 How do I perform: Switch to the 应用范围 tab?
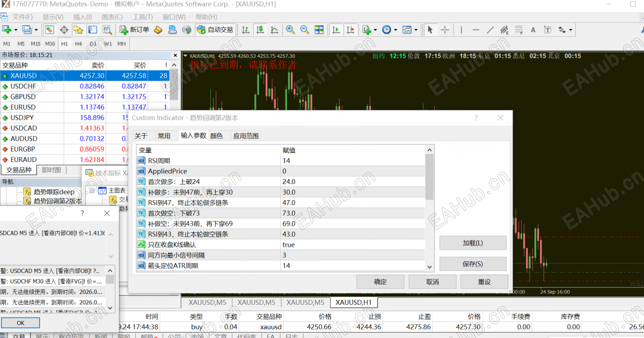tap(246, 136)
